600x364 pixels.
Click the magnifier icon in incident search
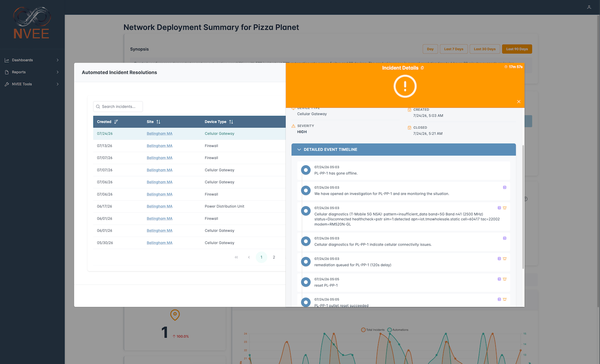pyautogui.click(x=98, y=106)
